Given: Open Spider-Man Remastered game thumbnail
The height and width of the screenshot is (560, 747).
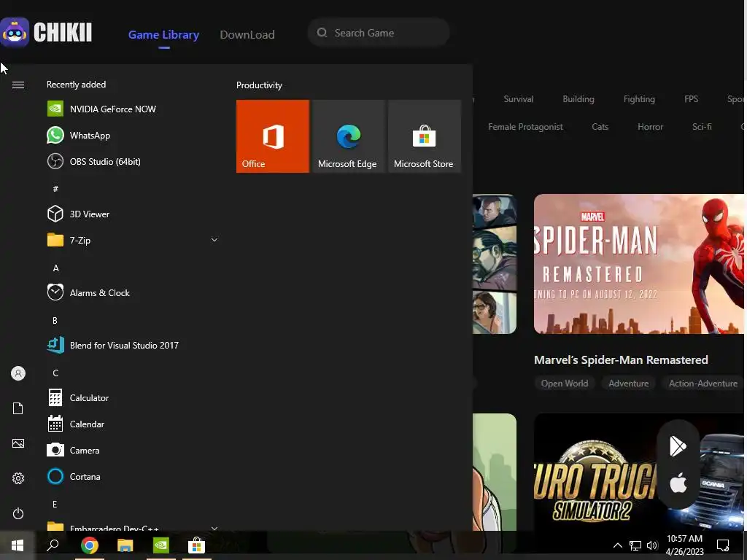Looking at the screenshot, I should pos(638,264).
